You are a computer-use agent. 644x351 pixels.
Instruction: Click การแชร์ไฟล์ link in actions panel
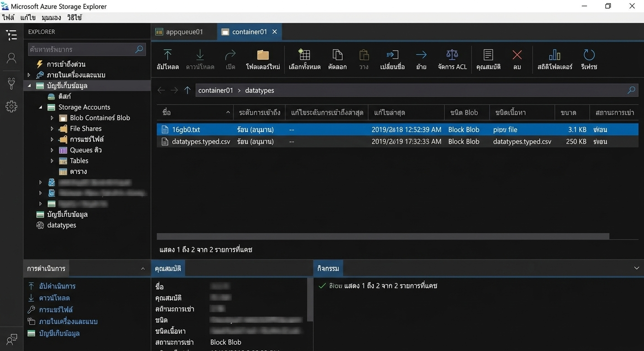point(56,310)
